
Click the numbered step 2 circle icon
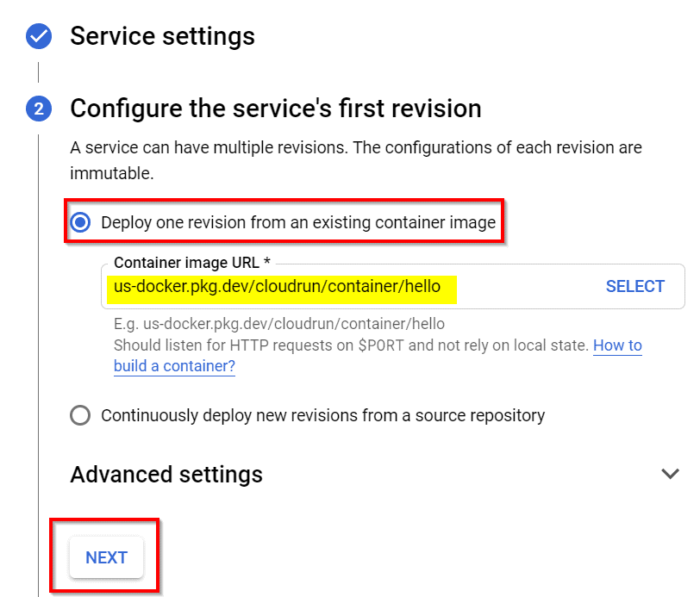tap(37, 109)
